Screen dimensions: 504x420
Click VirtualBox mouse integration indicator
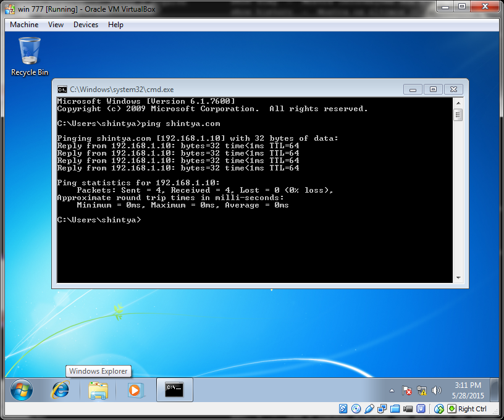tap(439, 409)
